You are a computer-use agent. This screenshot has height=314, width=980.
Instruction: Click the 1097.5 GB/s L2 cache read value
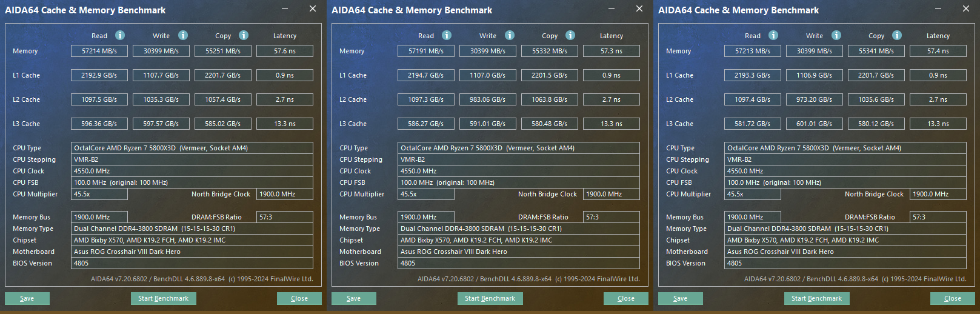(x=99, y=99)
